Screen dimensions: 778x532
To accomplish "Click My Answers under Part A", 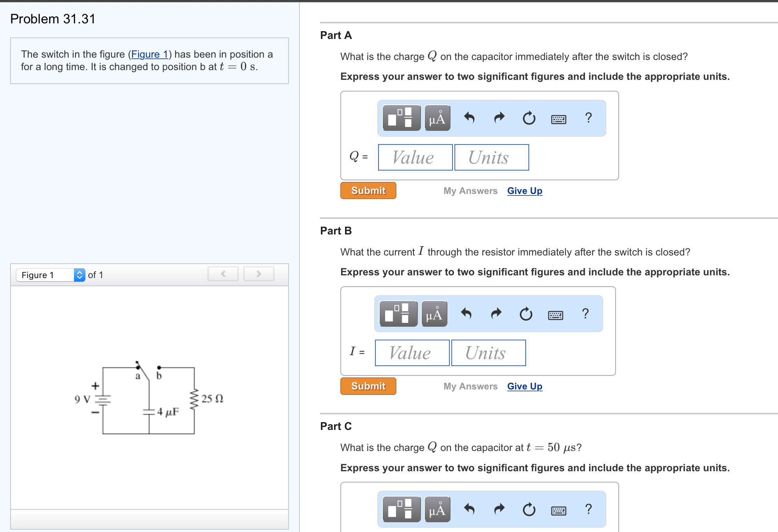I will 471,190.
